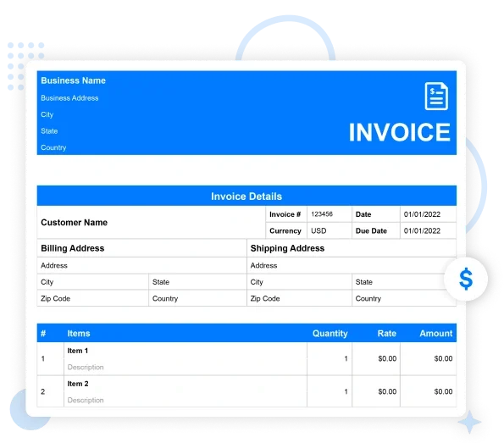Viewport: 504px width, 443px height.
Task: Click the Items column header
Action: 79,334
